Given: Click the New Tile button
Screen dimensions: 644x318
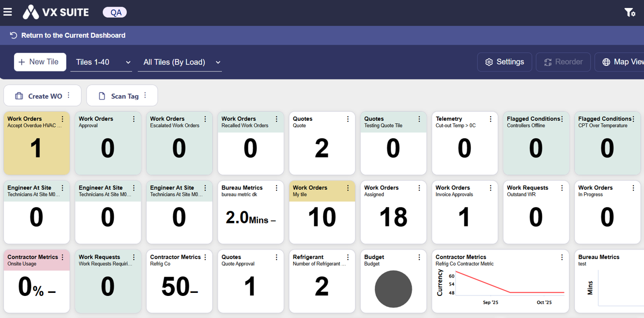Looking at the screenshot, I should tap(40, 62).
